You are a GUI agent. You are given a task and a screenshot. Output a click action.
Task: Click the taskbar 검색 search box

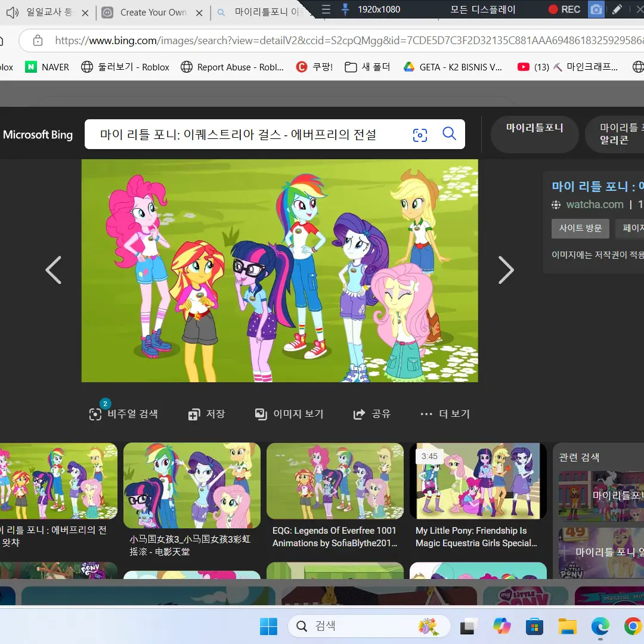tap(369, 626)
